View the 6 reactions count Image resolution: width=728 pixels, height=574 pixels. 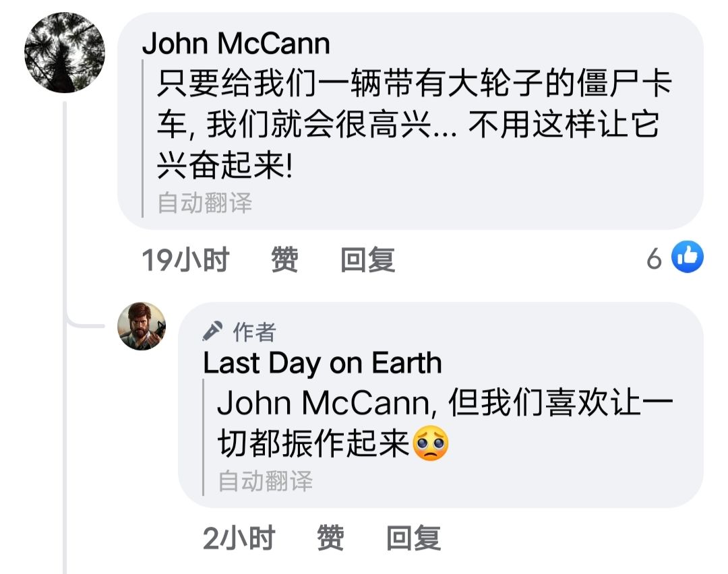coord(653,259)
